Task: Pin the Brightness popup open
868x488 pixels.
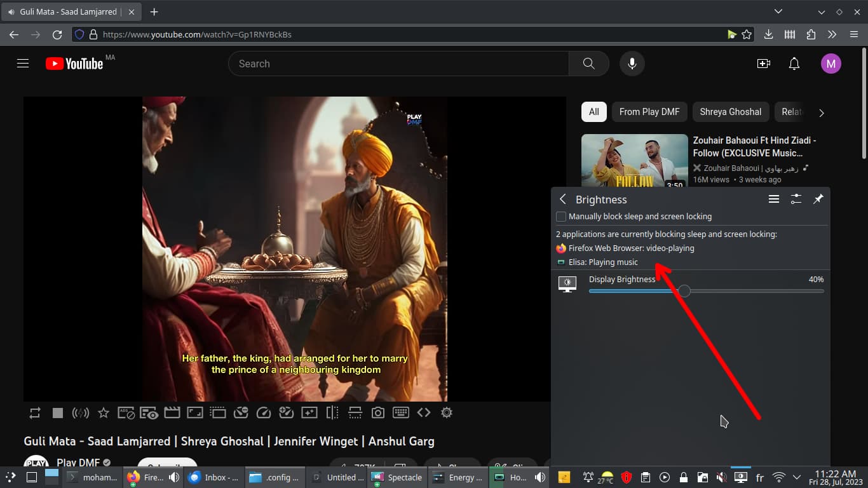Action: coord(818,200)
